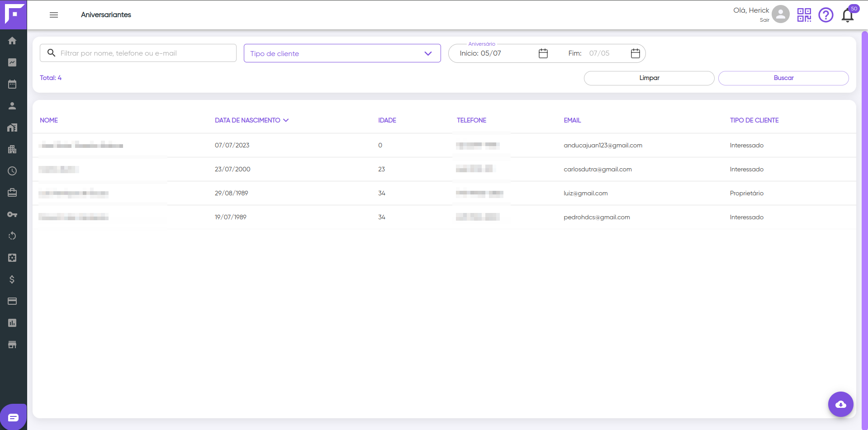Open the chat support bubble
The image size is (868, 430).
pos(13,417)
